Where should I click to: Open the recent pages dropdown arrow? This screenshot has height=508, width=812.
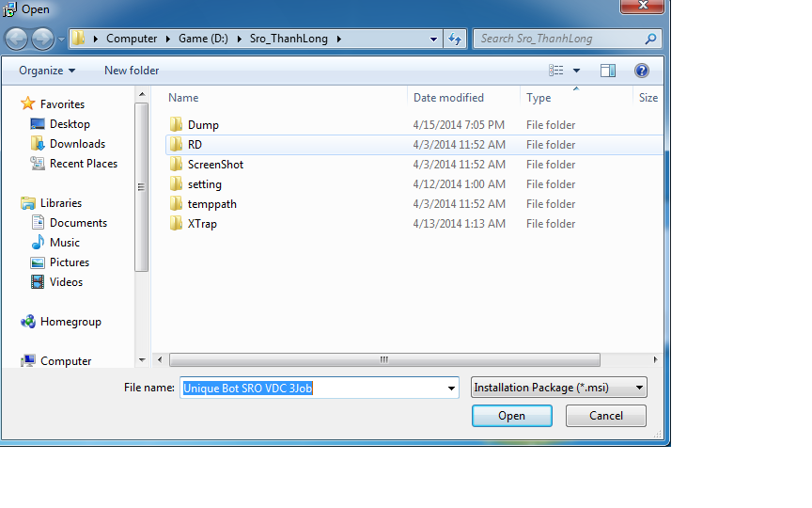61,40
